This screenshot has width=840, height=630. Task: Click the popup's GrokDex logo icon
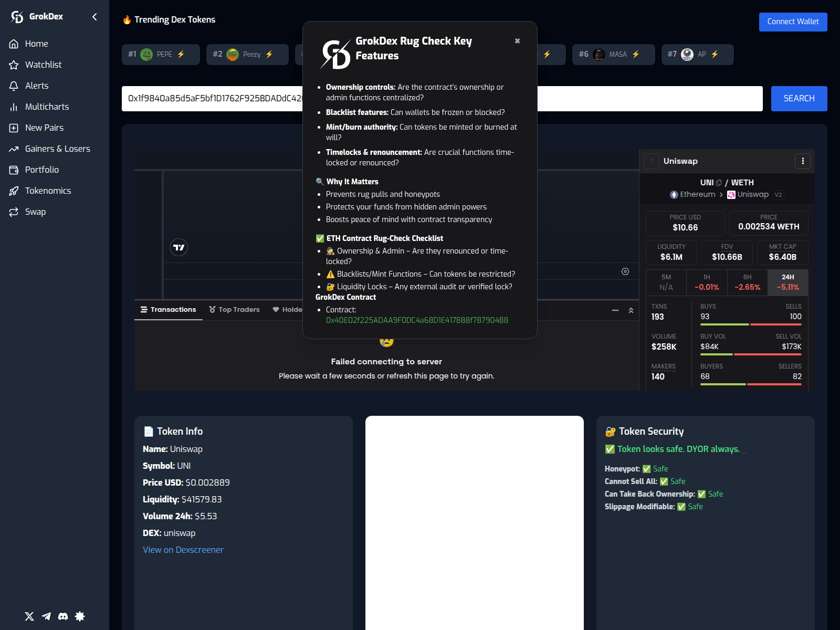pos(335,54)
